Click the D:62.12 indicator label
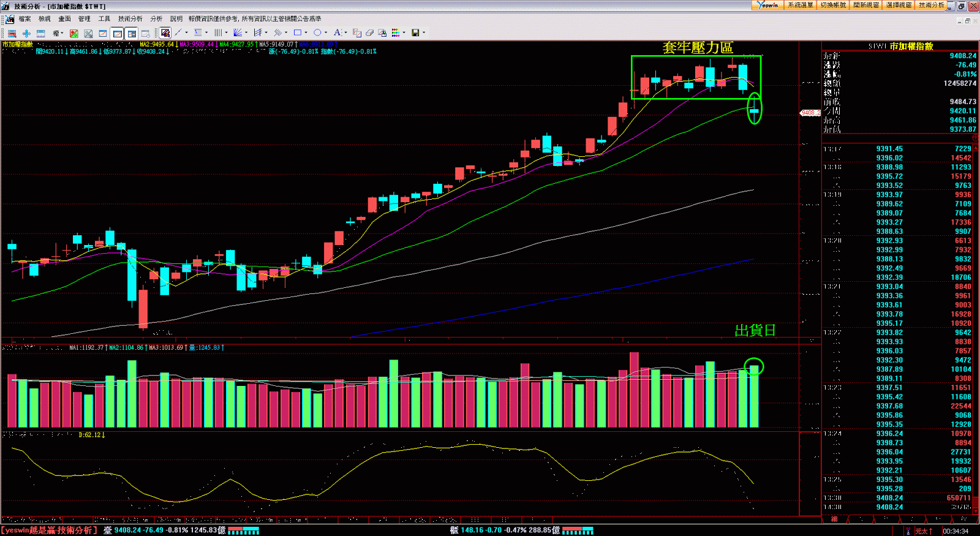The image size is (980, 536). coord(91,435)
